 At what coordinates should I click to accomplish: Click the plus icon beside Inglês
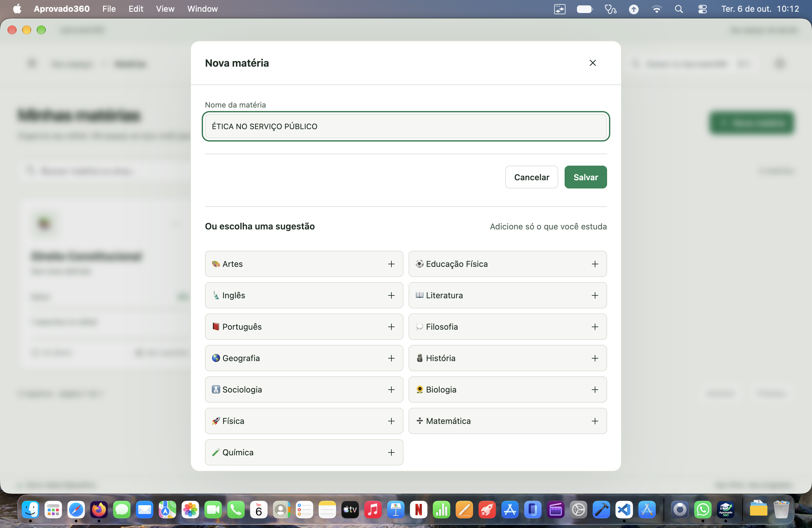tap(391, 295)
